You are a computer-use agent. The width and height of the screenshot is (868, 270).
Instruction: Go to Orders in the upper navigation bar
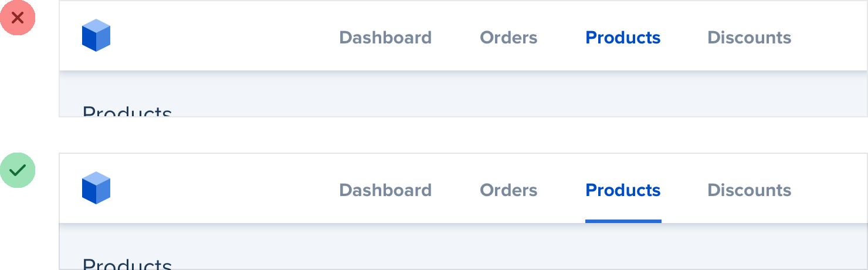508,38
